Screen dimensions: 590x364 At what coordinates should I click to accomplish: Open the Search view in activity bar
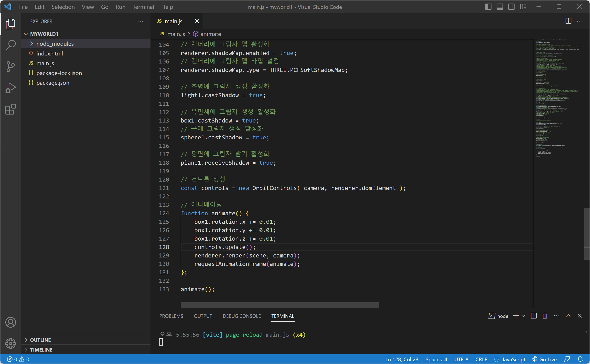coord(11,45)
